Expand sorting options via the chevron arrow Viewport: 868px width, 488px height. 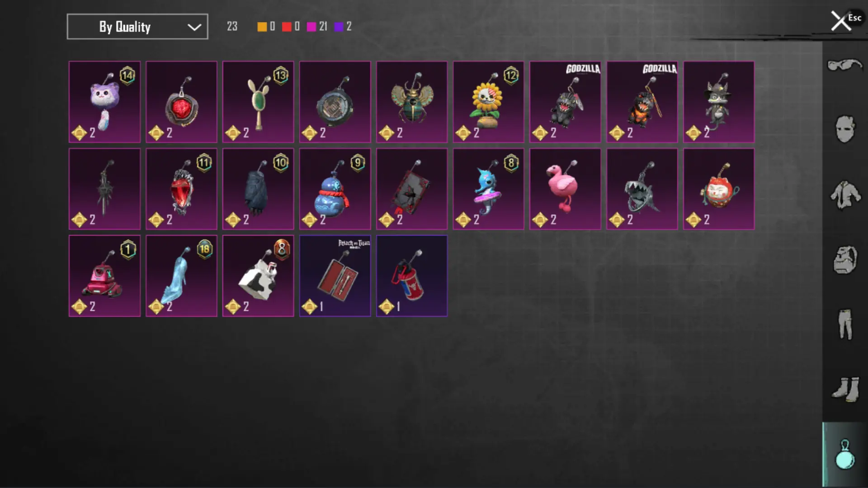[194, 27]
